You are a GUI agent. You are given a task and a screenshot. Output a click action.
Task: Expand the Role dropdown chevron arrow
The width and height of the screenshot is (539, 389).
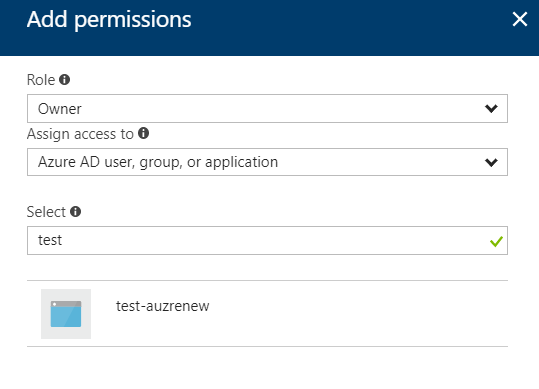(491, 109)
